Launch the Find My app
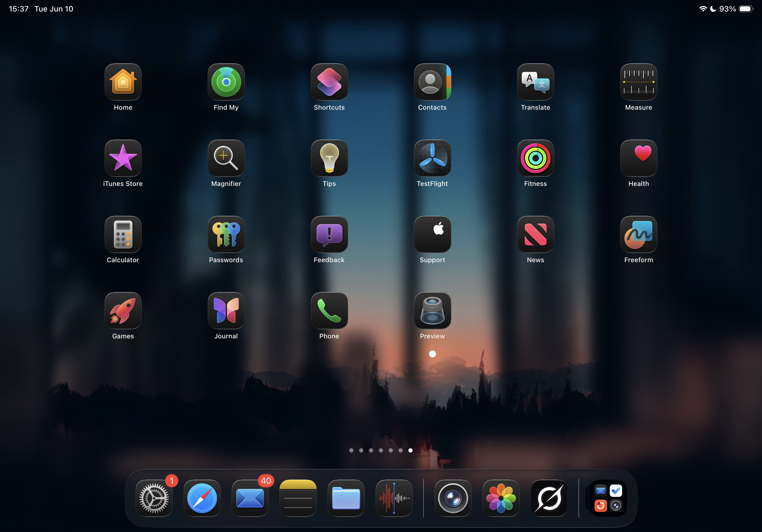The image size is (762, 532). point(226,82)
